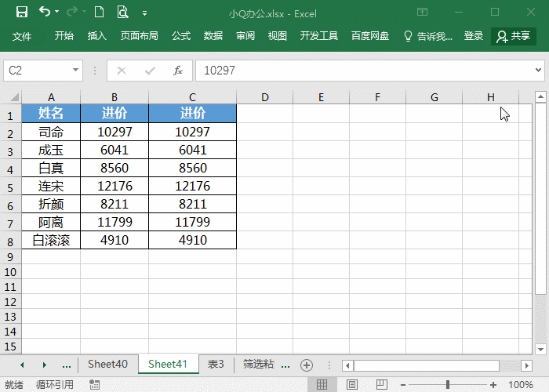Image resolution: width=549 pixels, height=392 pixels.
Task: Open the 文件 menu
Action: (22, 36)
